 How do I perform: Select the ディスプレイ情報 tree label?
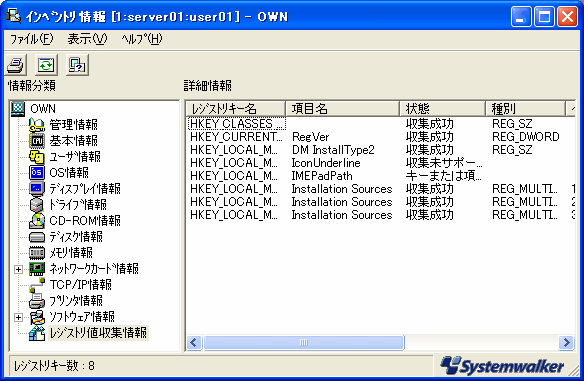(85, 188)
